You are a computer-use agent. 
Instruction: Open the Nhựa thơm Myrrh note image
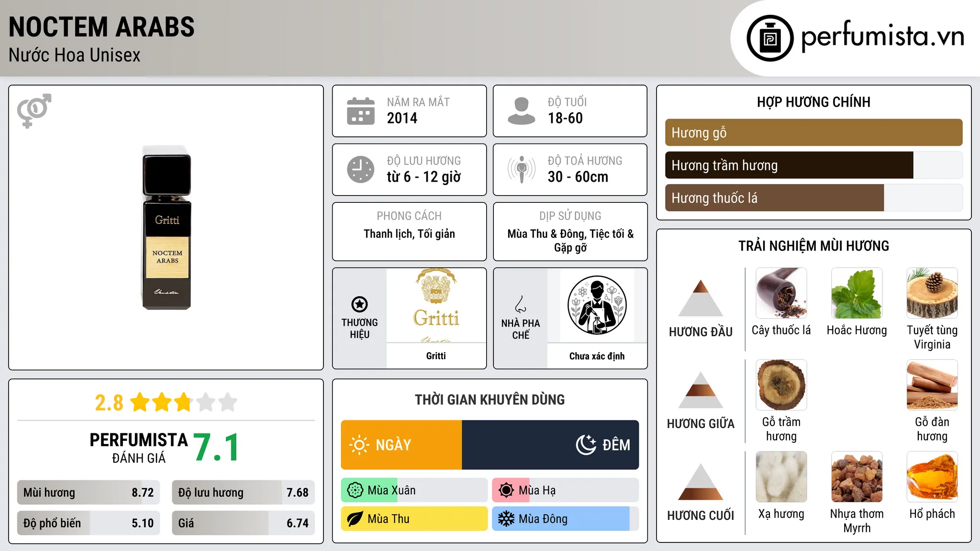coord(857,477)
